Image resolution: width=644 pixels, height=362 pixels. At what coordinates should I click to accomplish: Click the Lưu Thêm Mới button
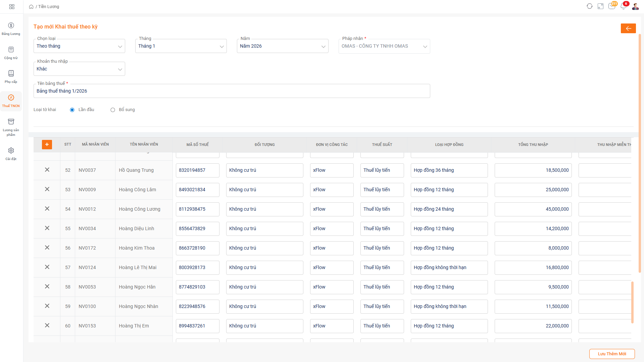[x=612, y=354]
